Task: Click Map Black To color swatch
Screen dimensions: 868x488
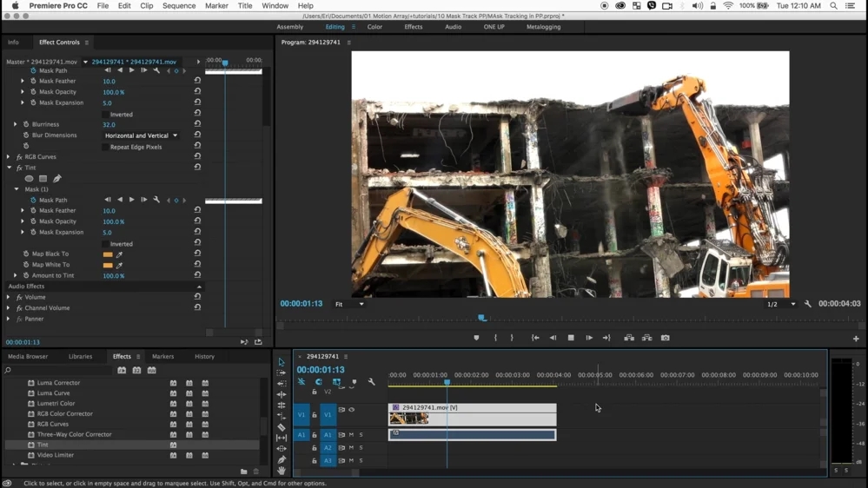Action: 108,254
